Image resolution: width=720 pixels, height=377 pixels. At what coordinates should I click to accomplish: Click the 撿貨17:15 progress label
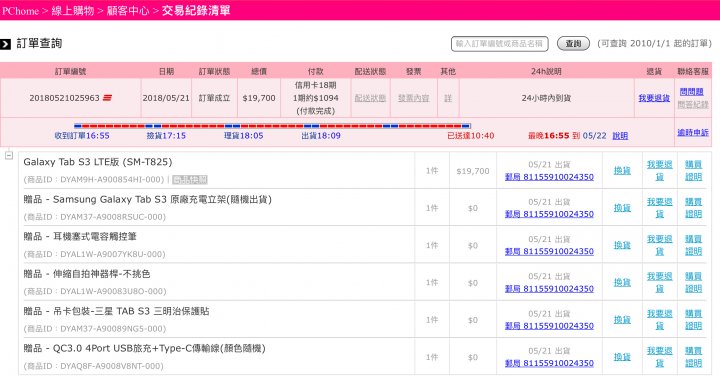(166, 135)
